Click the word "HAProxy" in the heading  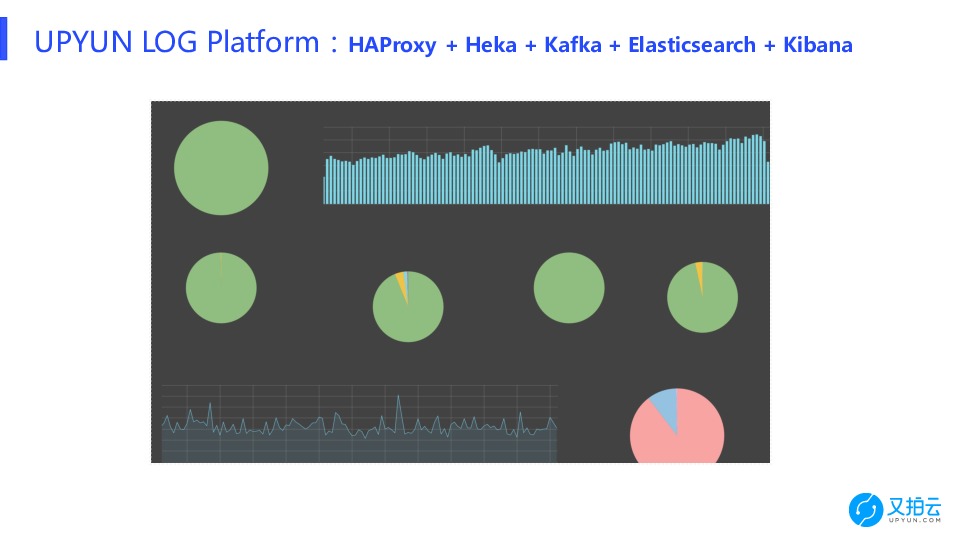click(x=392, y=45)
